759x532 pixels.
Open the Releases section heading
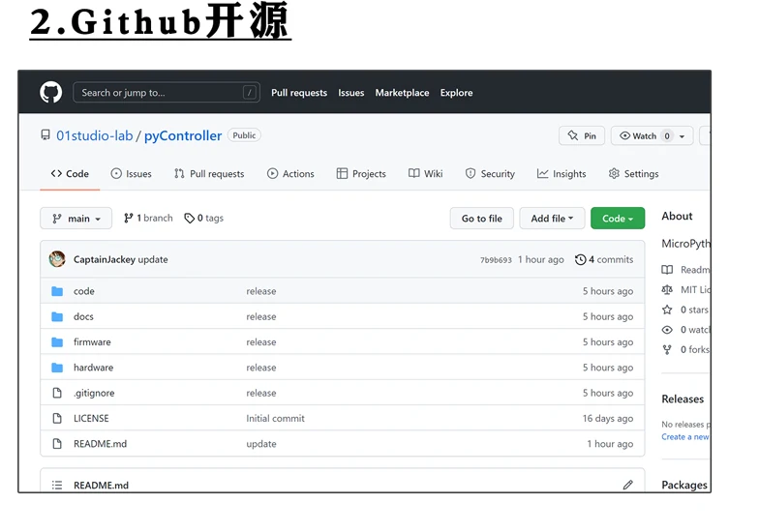(683, 399)
